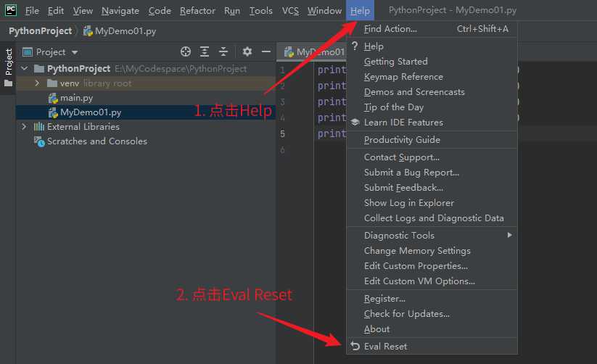Click the locate/select opened file target icon
Viewport: 597px width, 364px height.
[186, 51]
